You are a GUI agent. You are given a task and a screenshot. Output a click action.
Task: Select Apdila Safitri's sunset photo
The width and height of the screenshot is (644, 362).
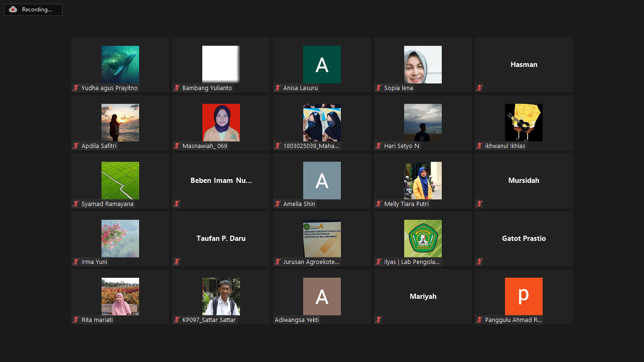pyautogui.click(x=120, y=123)
